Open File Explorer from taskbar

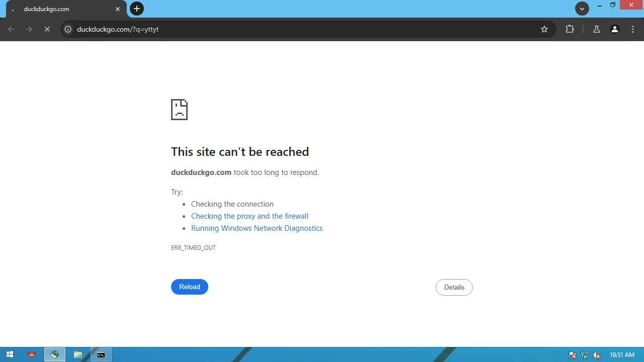click(x=78, y=354)
